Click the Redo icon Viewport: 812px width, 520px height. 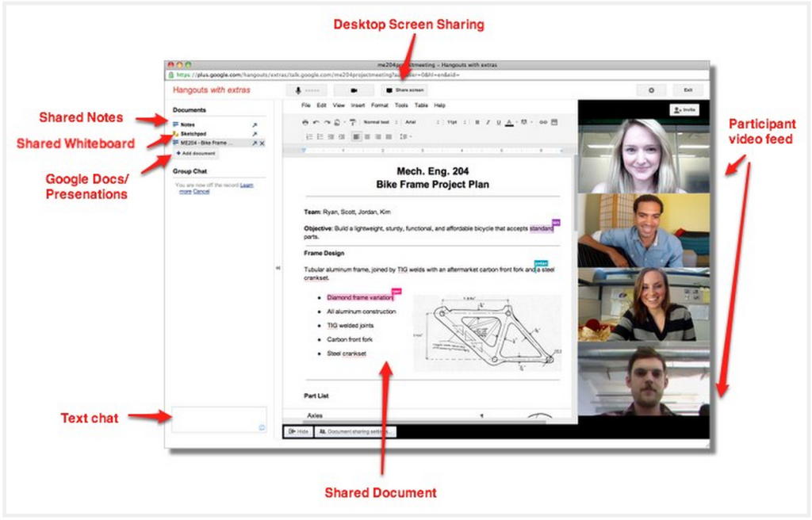click(x=327, y=122)
